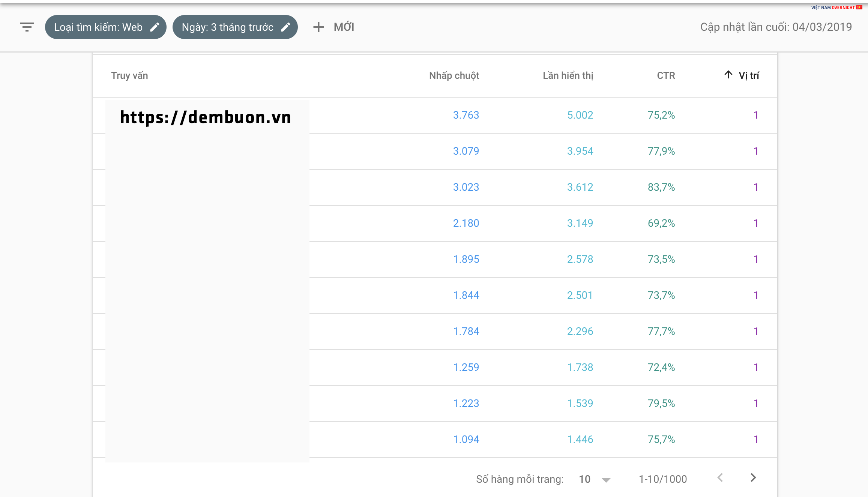The width and height of the screenshot is (868, 497).
Task: Sort by 'Lần hiển thị' column header
Action: (x=568, y=75)
